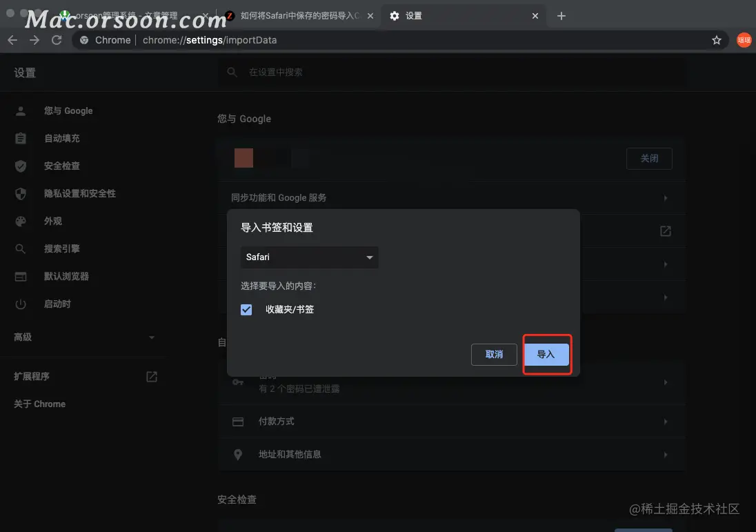Open the Safari browser source dropdown
Image resolution: width=756 pixels, height=532 pixels.
click(x=310, y=257)
